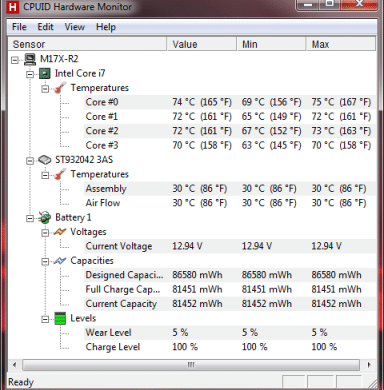Collapse the ST932042 3AS drive node
384x390 pixels.
(30, 161)
